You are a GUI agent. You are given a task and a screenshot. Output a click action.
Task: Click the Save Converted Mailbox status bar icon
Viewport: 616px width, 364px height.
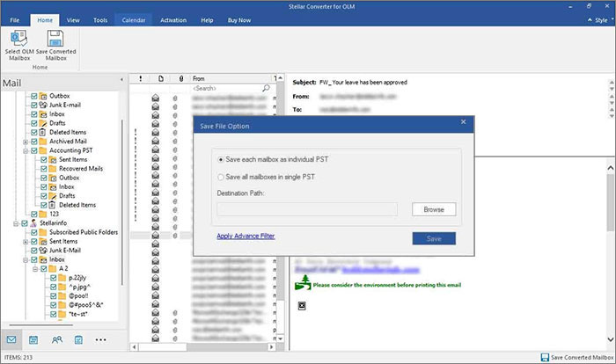click(x=545, y=357)
